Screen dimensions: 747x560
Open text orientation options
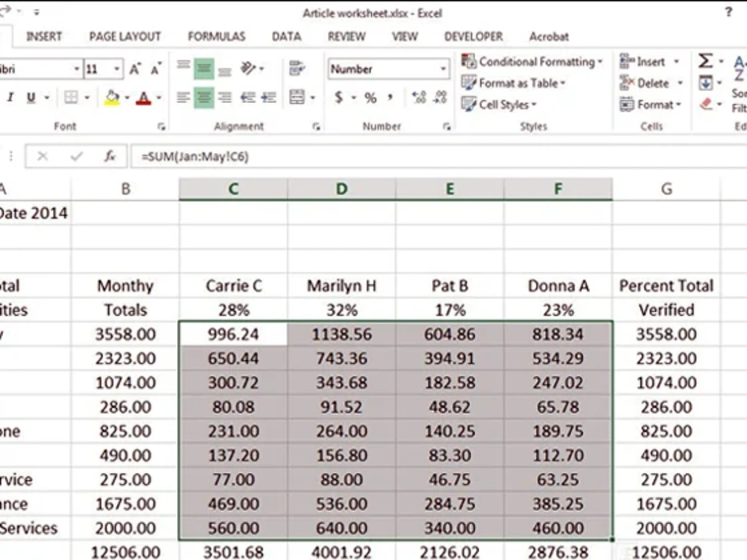252,69
